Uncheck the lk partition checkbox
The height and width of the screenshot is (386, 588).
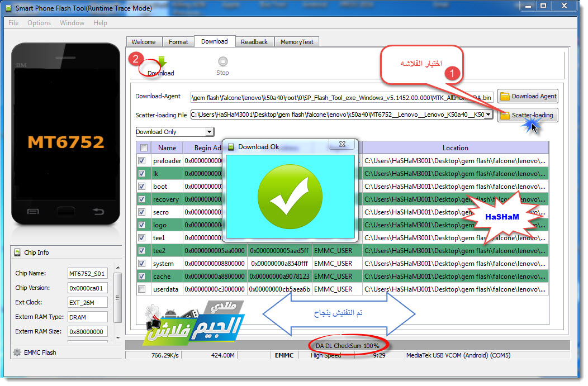pyautogui.click(x=142, y=174)
